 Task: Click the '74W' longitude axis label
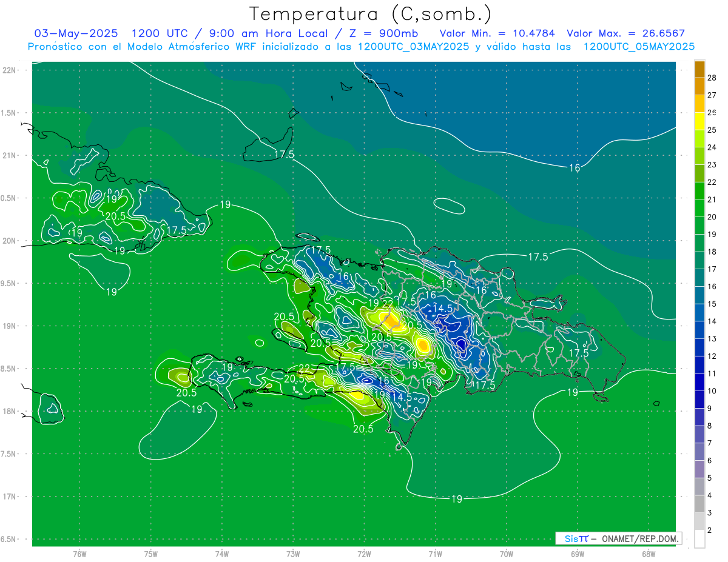[x=222, y=554]
